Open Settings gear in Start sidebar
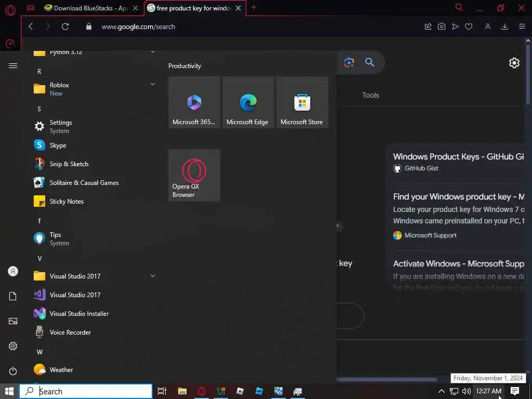The image size is (532, 399). [x=13, y=345]
